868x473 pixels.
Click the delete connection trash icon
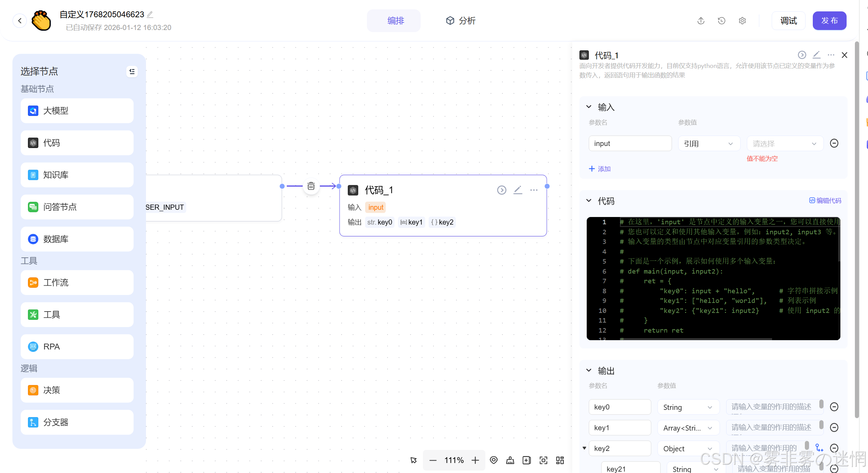[311, 186]
